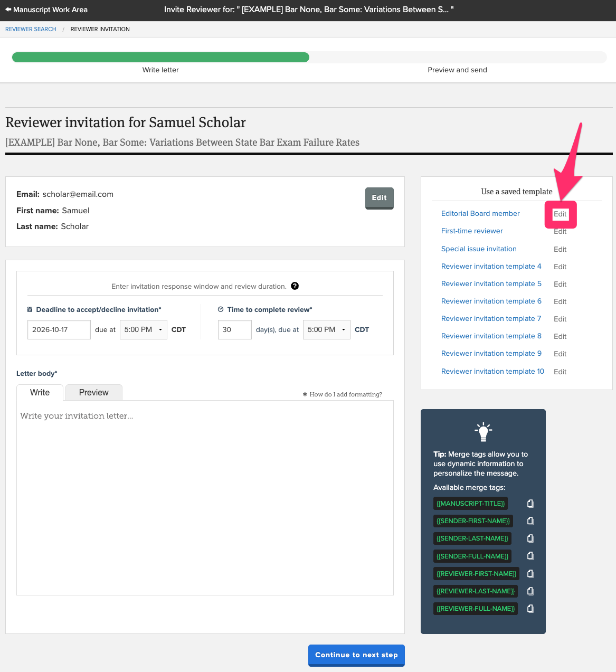Viewport: 616px width, 672px height.
Task: Open the help question-mark icon for response window
Action: click(295, 286)
